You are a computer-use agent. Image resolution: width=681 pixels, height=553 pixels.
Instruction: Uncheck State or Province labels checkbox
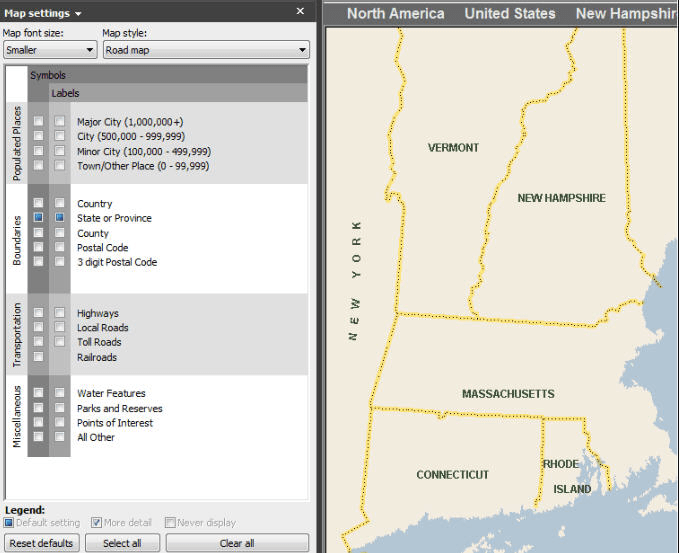coord(60,217)
